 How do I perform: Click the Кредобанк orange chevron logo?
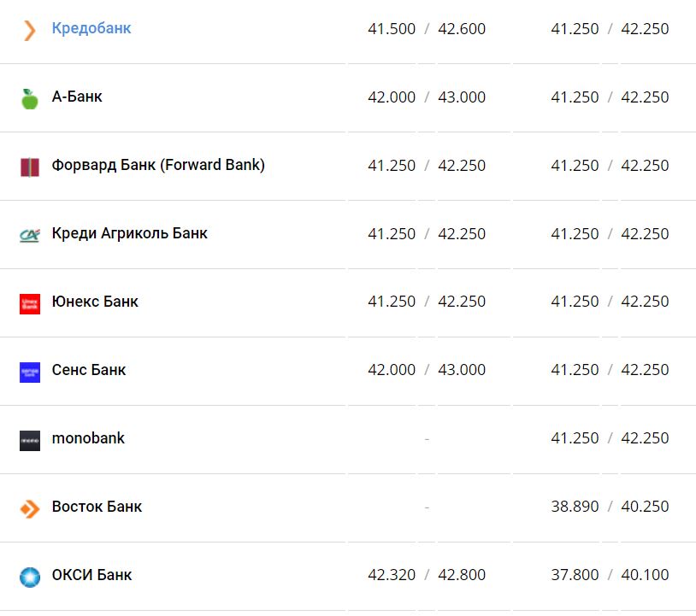coord(30,31)
